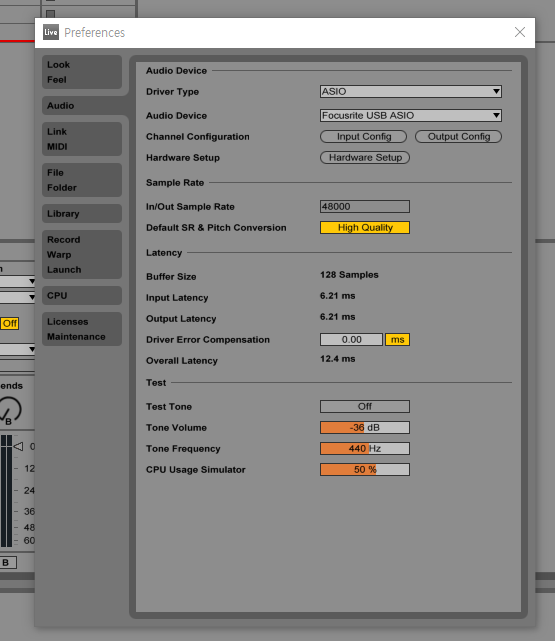The height and width of the screenshot is (641, 555).
Task: Toggle the ms unit button
Action: (x=397, y=339)
